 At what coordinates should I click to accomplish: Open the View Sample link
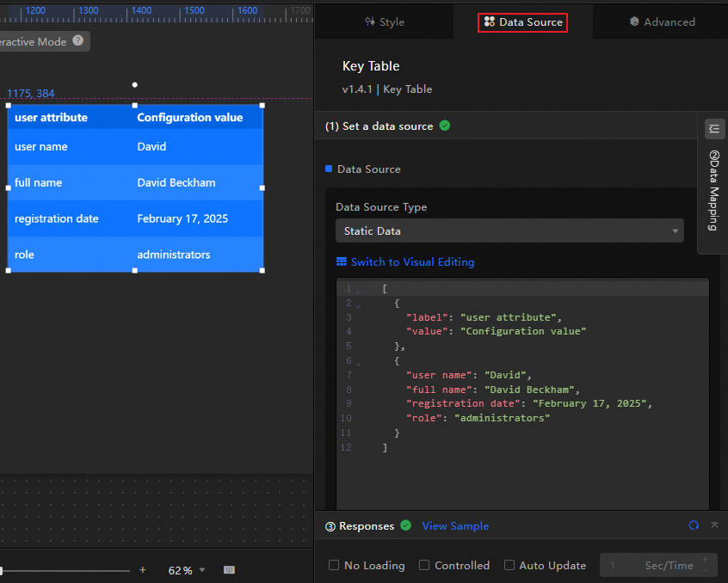click(455, 525)
